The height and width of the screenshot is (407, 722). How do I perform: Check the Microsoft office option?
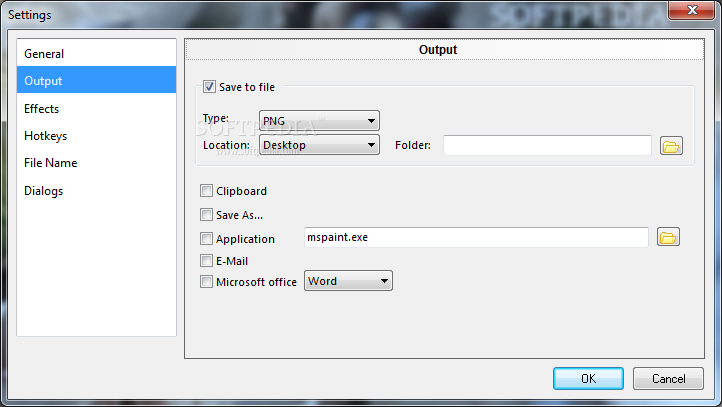tap(206, 281)
